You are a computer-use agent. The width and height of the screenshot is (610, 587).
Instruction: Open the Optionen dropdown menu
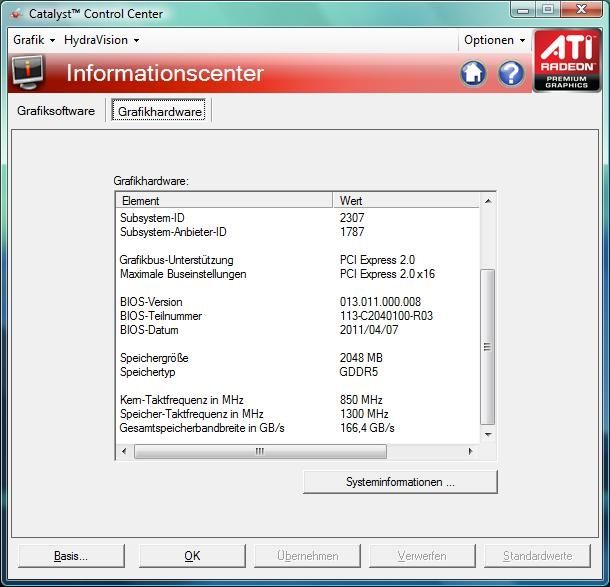[x=494, y=40]
